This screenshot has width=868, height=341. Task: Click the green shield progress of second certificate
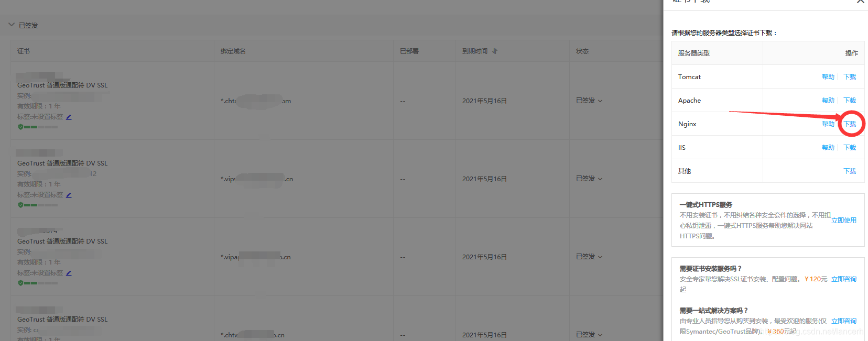38,205
